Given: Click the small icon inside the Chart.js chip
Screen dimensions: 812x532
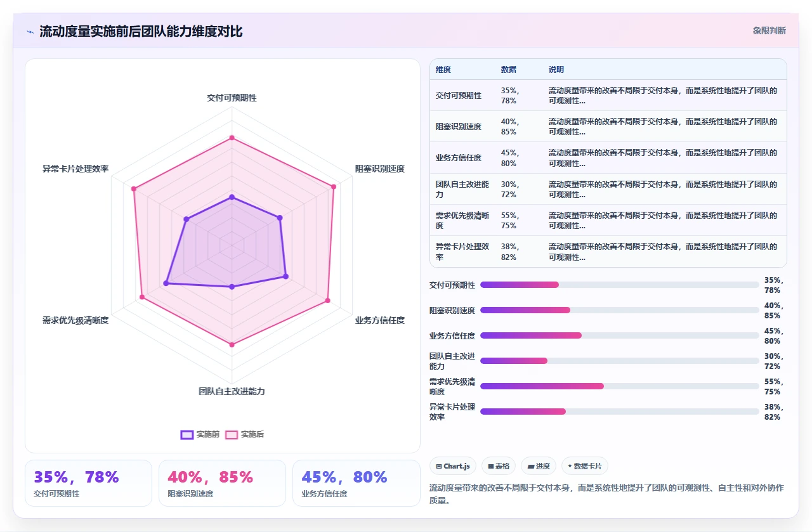Looking at the screenshot, I should 438,466.
